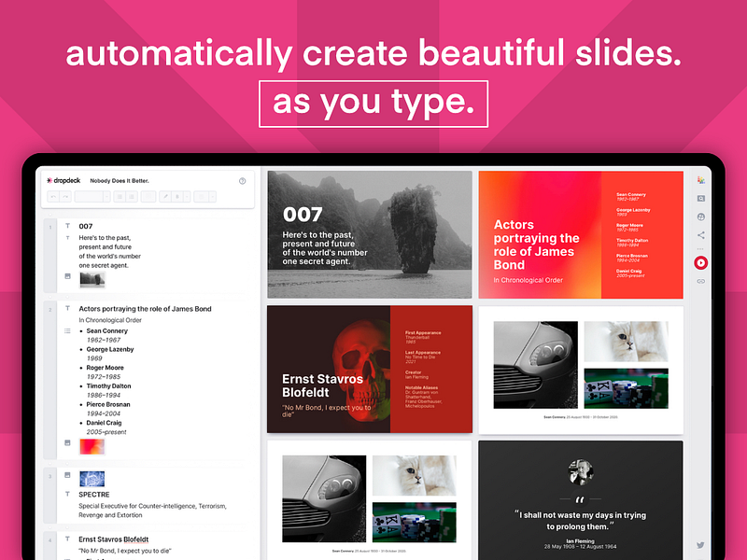Open the help question mark icon
747x560 pixels.
coord(242,181)
